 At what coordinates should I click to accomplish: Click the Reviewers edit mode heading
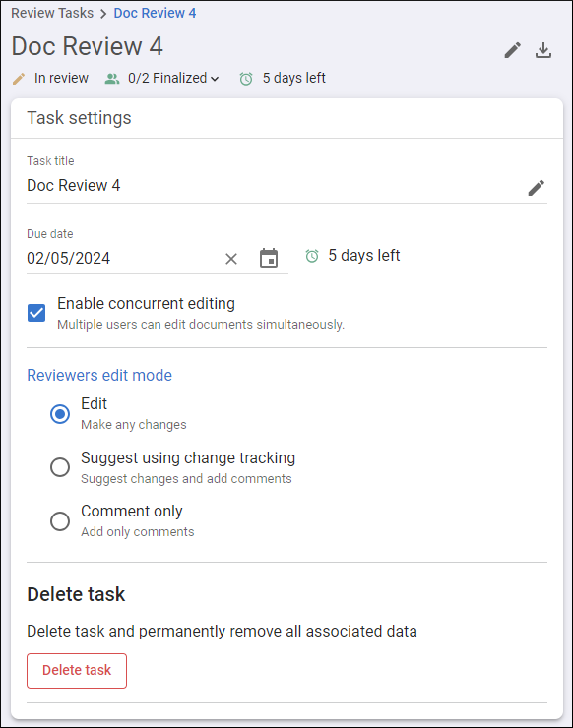pyautogui.click(x=99, y=375)
